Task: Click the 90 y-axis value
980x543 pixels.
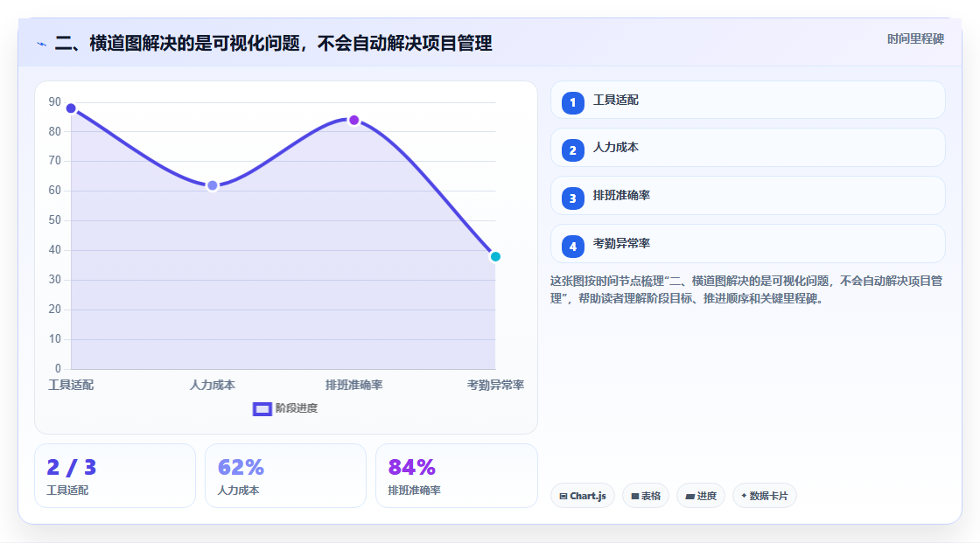Action: 54,101
